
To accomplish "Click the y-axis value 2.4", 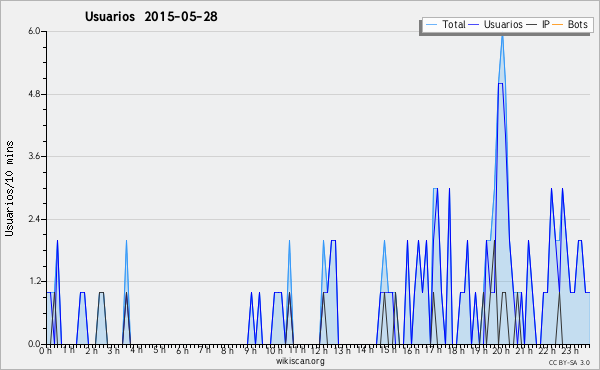I will pos(34,219).
